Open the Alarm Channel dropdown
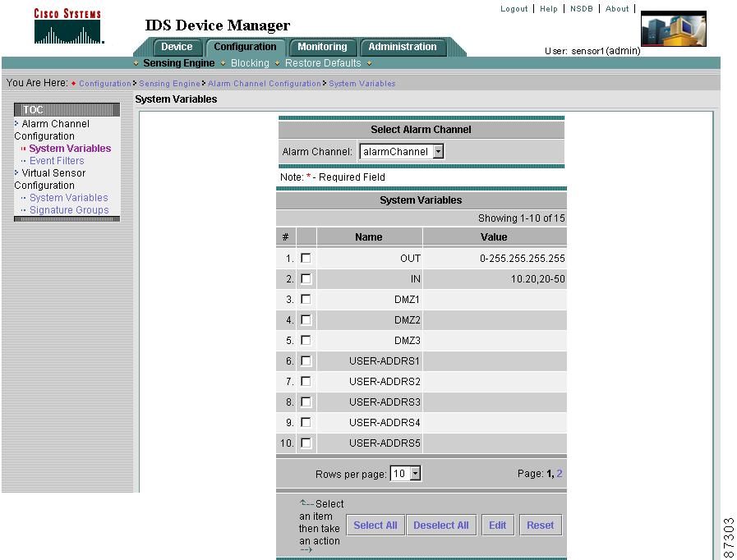737x560 pixels. coord(438,151)
